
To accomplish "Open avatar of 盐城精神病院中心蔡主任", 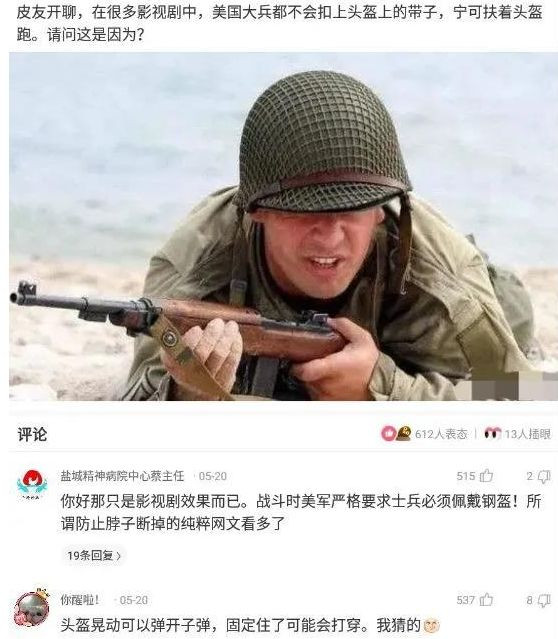I will point(32,484).
